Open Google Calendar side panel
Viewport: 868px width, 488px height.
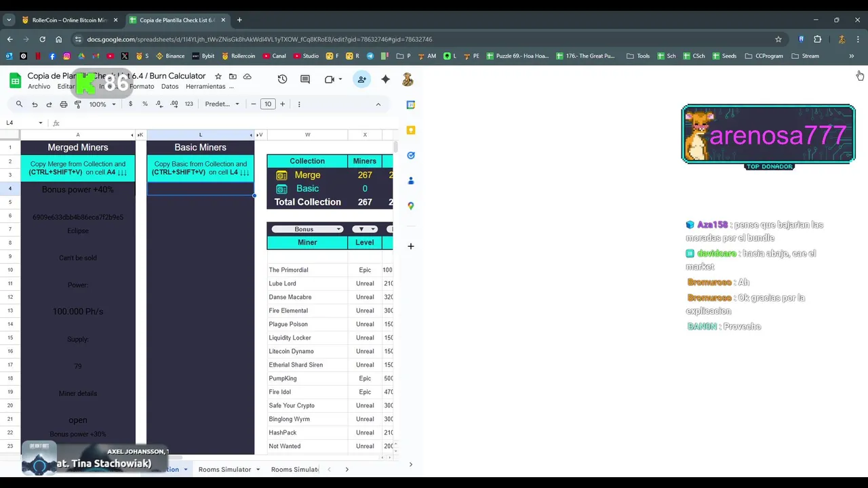(411, 104)
